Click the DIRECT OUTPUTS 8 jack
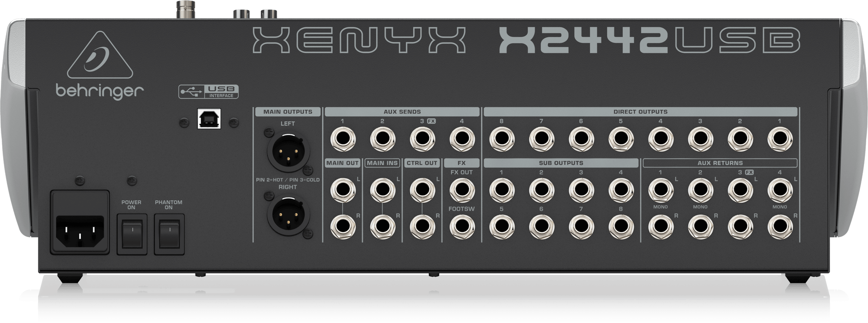This screenshot has width=868, height=323. [x=501, y=140]
